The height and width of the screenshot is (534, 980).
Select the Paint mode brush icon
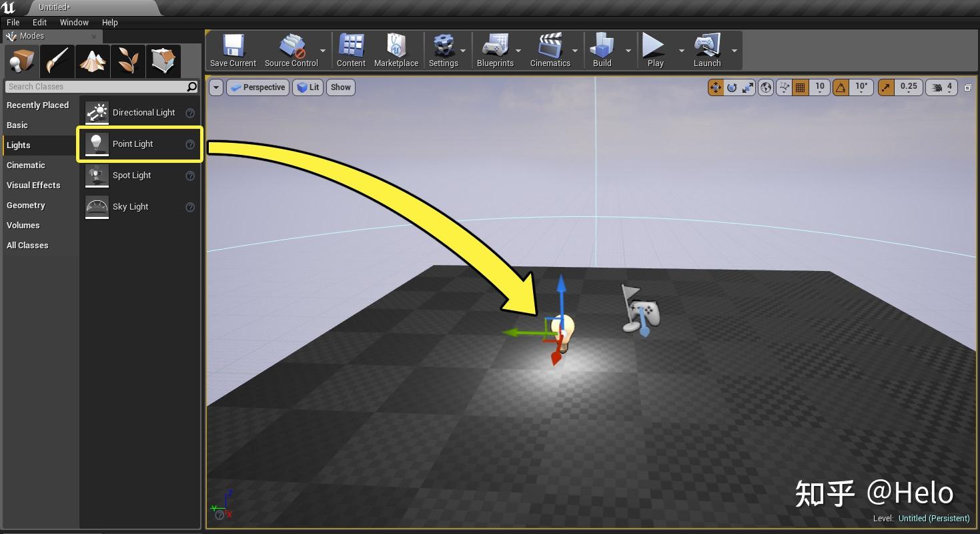pos(57,61)
